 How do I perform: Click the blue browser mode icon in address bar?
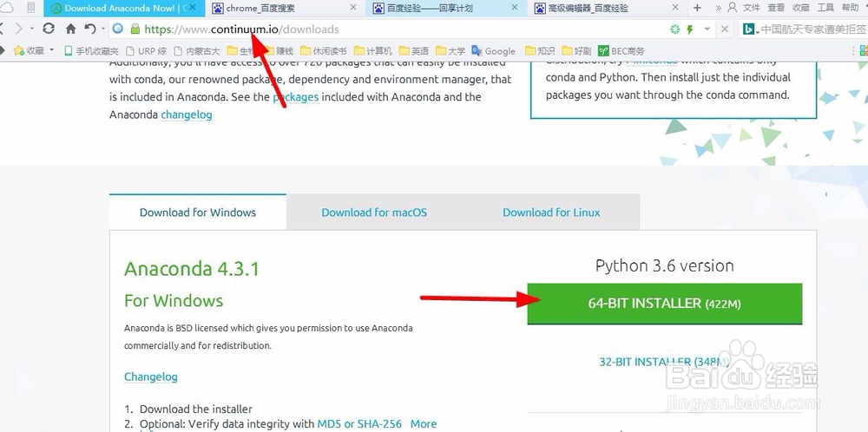click(117, 29)
